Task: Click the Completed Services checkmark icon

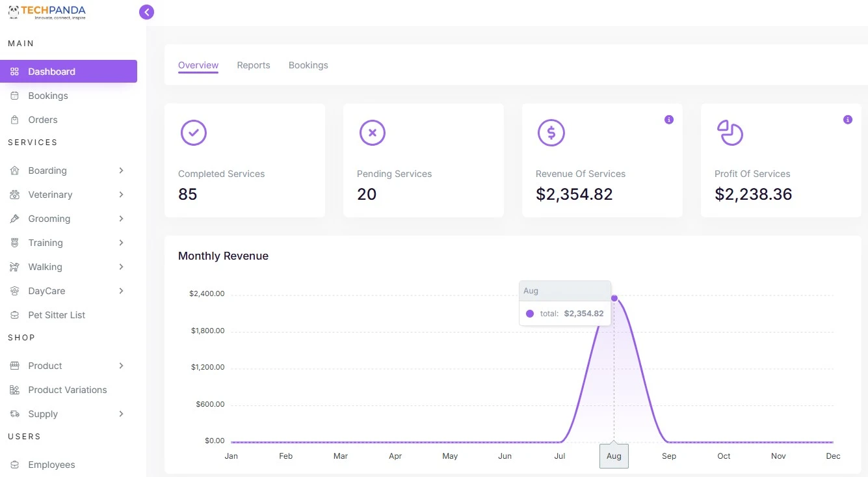Action: [193, 133]
